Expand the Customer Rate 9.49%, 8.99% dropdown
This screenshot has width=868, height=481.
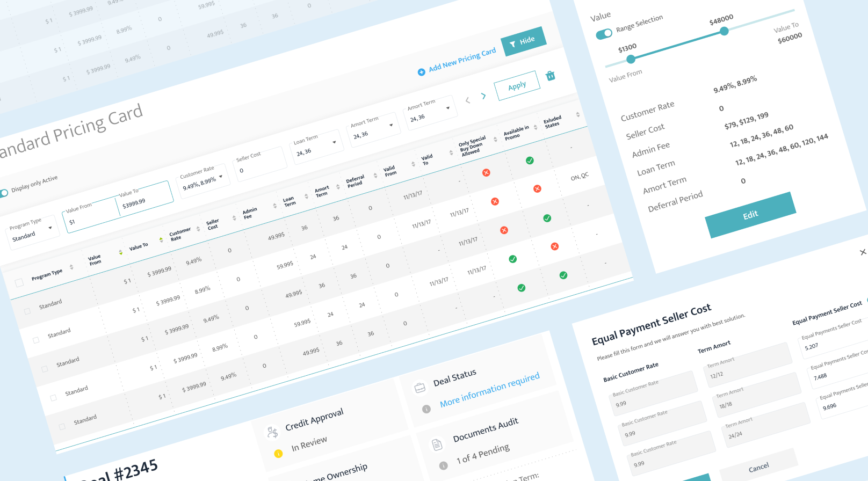(x=204, y=181)
